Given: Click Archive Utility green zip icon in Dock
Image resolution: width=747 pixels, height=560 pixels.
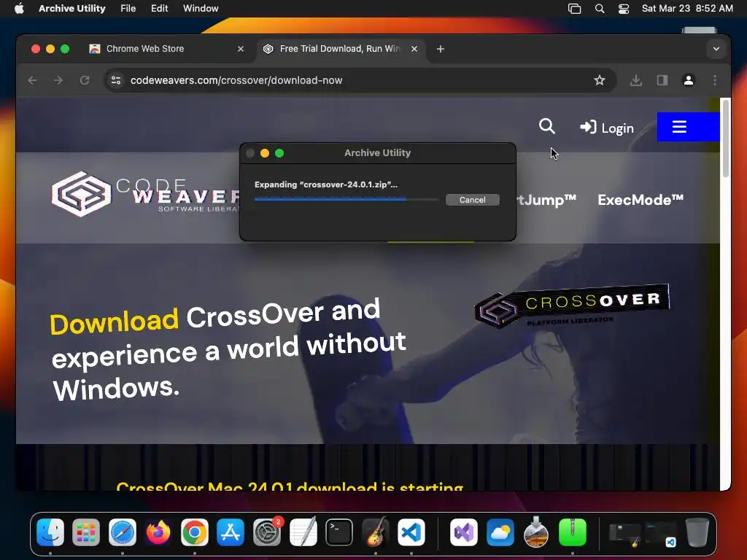Looking at the screenshot, I should pyautogui.click(x=572, y=532).
